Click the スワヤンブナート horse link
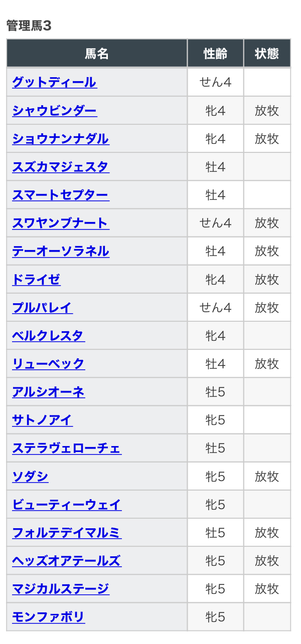This screenshot has height=644, width=301. click(x=60, y=223)
